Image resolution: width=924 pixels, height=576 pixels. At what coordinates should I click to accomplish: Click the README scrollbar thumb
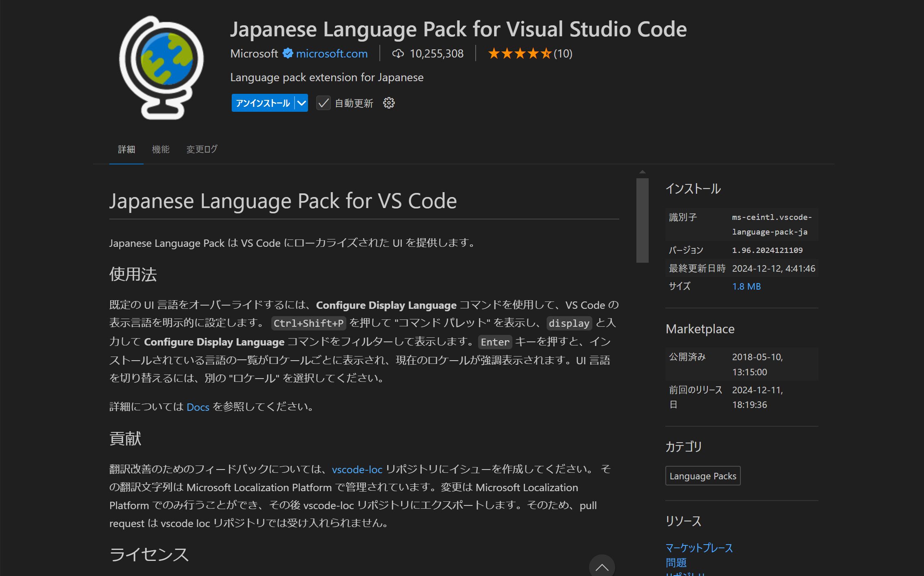pyautogui.click(x=643, y=220)
